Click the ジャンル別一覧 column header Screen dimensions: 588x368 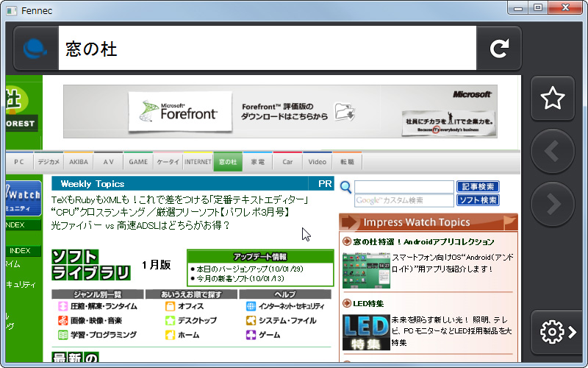point(98,294)
